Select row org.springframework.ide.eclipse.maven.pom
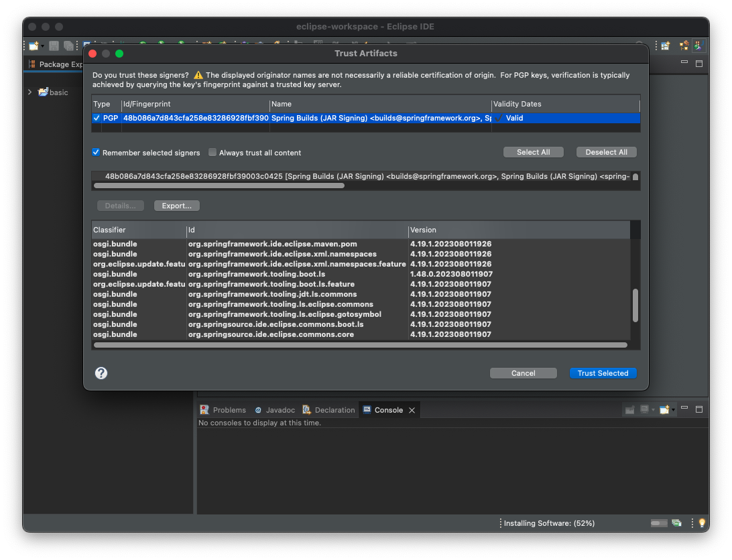 click(x=361, y=244)
